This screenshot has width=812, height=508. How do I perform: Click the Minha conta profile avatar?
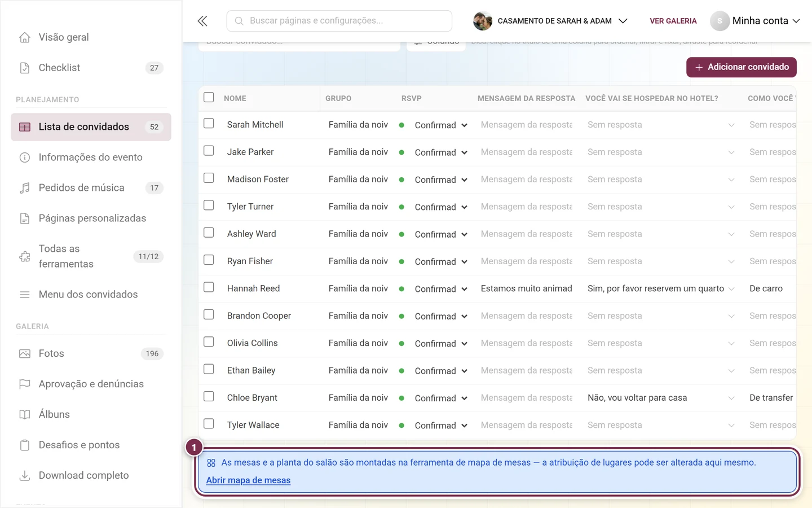720,21
